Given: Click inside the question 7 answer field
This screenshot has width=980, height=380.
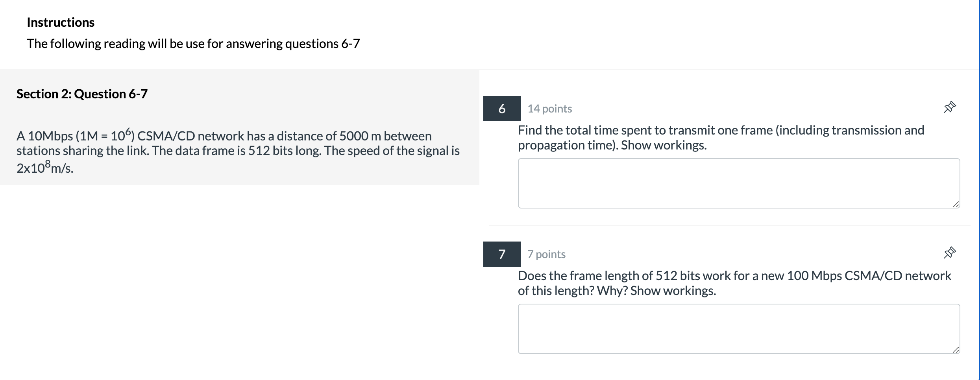Looking at the screenshot, I should pyautogui.click(x=740, y=328).
